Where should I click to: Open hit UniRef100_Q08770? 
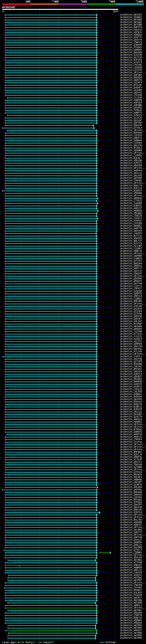(x=131, y=37)
